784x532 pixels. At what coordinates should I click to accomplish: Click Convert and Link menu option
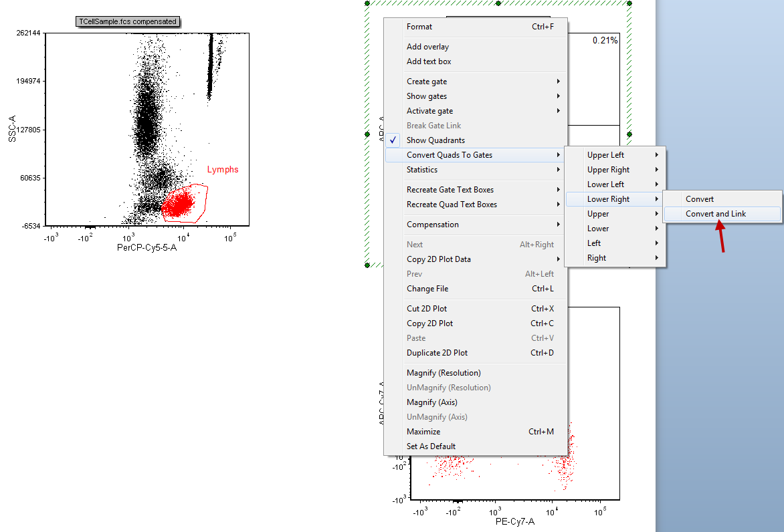coord(716,214)
